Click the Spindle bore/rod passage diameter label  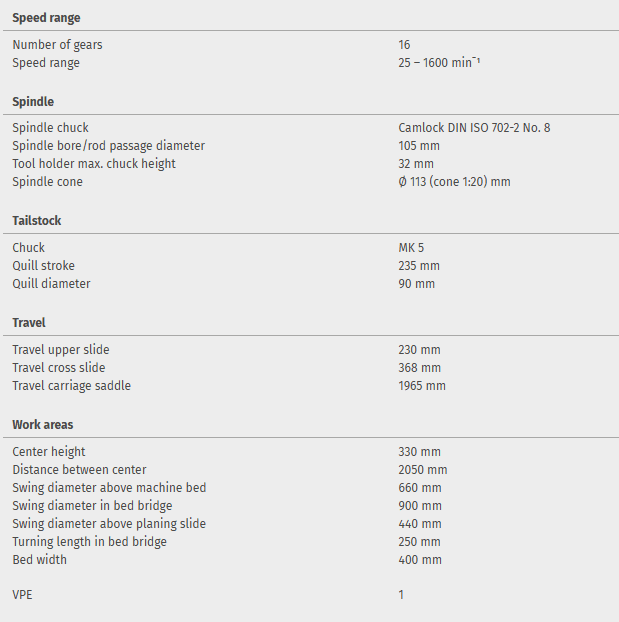coord(108,146)
